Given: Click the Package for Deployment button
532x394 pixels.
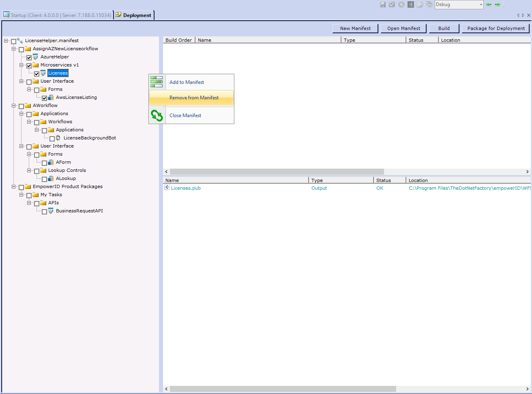Looking at the screenshot, I should (x=496, y=28).
